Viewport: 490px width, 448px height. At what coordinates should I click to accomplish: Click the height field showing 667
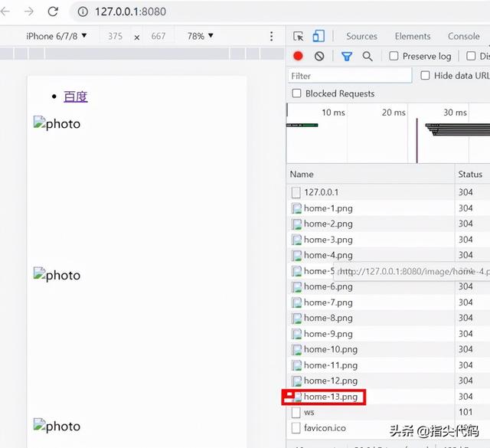(158, 36)
